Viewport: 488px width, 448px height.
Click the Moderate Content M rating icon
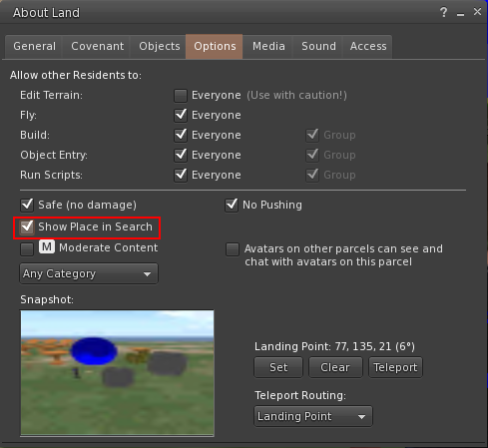click(x=47, y=246)
